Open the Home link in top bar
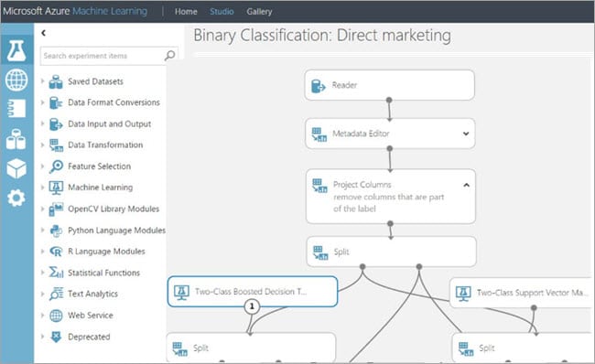 pyautogui.click(x=186, y=12)
